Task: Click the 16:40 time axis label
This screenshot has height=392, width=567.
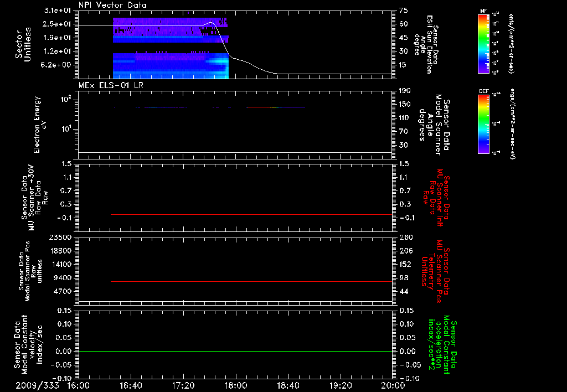Action: point(131,385)
